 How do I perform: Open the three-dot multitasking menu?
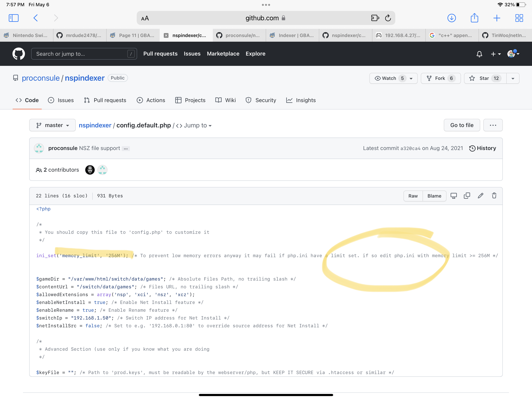pos(266,5)
